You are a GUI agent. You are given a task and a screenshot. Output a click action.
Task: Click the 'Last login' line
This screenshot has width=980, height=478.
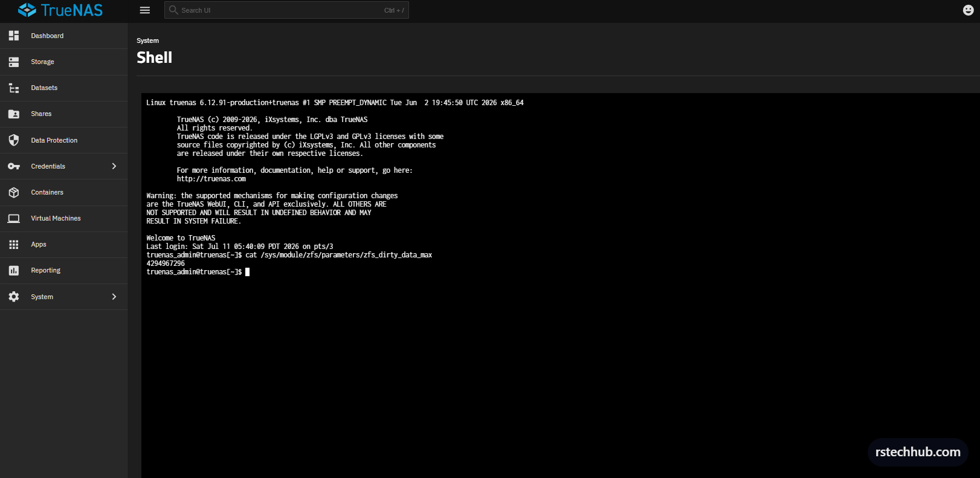pyautogui.click(x=240, y=247)
